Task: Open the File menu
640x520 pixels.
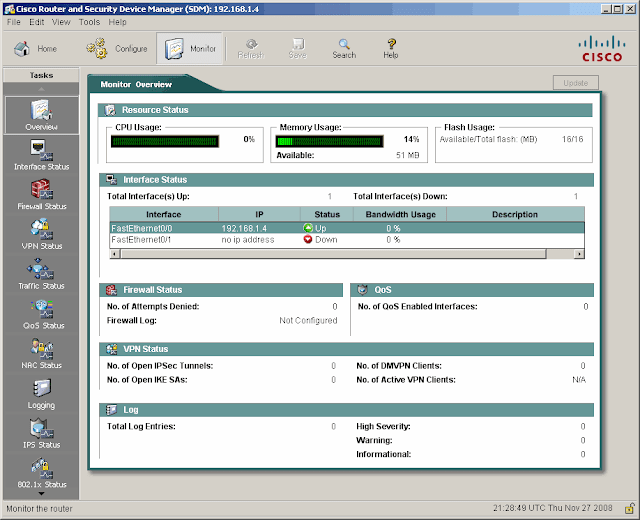Action: point(13,22)
